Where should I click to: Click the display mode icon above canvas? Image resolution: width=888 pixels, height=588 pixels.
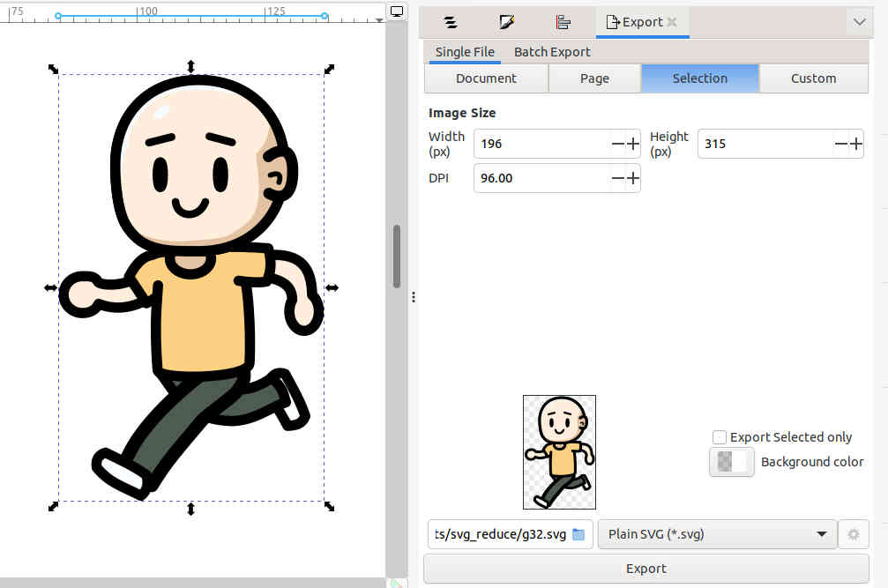[397, 11]
